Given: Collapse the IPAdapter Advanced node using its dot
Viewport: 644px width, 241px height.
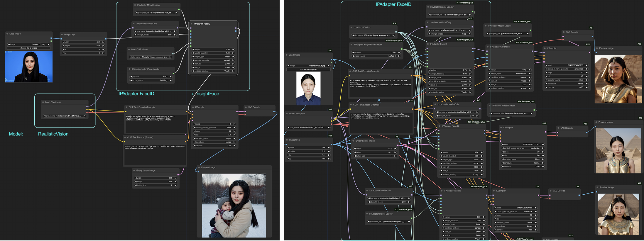Looking at the screenshot, I should (x=488, y=47).
